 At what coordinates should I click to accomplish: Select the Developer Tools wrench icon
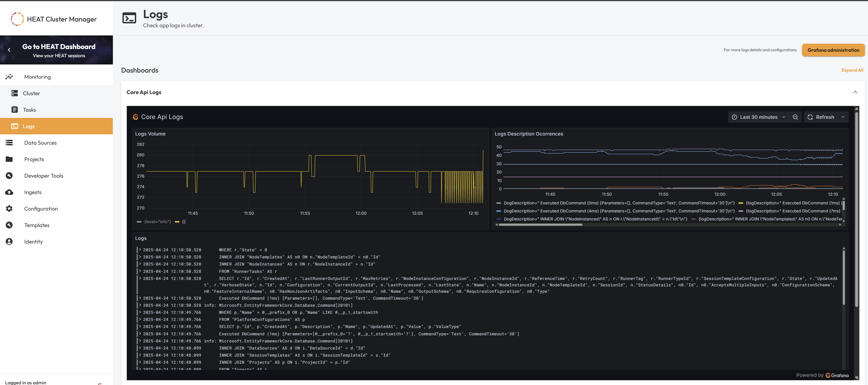click(x=9, y=176)
